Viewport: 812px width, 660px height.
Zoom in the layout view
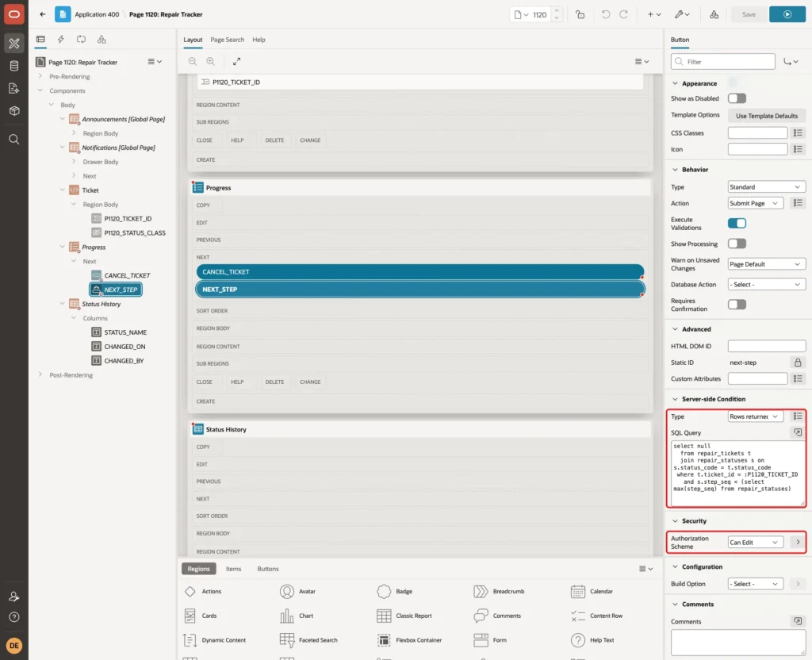point(211,61)
